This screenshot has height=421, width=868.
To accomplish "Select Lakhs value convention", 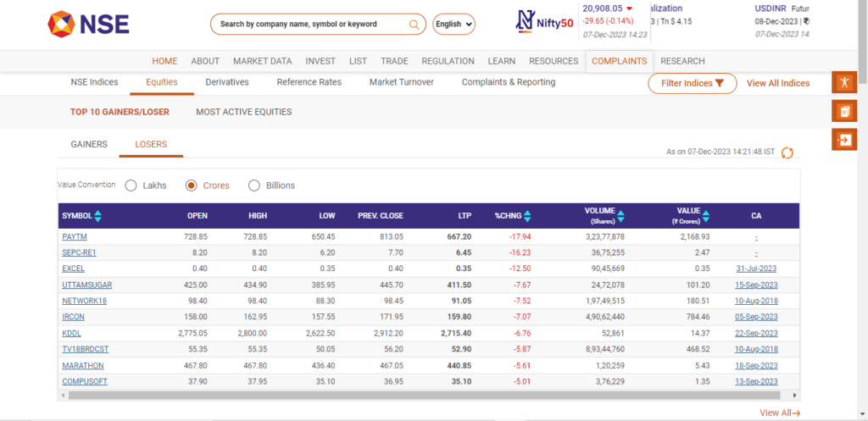I will click(131, 186).
